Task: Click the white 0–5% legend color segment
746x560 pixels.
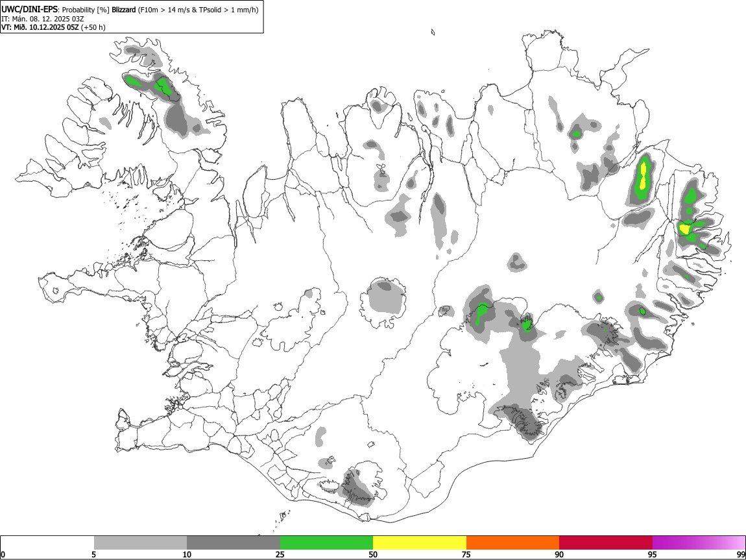Action: coord(47,543)
